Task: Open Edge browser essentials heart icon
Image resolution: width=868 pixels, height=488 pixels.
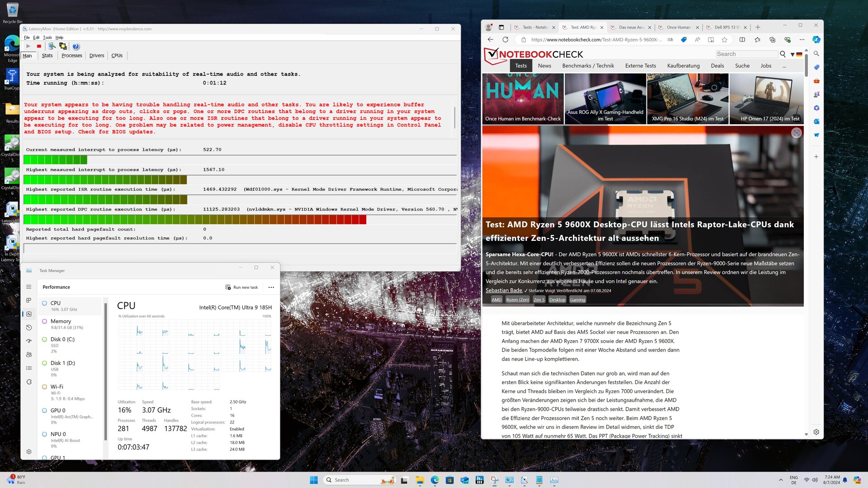Action: point(787,40)
